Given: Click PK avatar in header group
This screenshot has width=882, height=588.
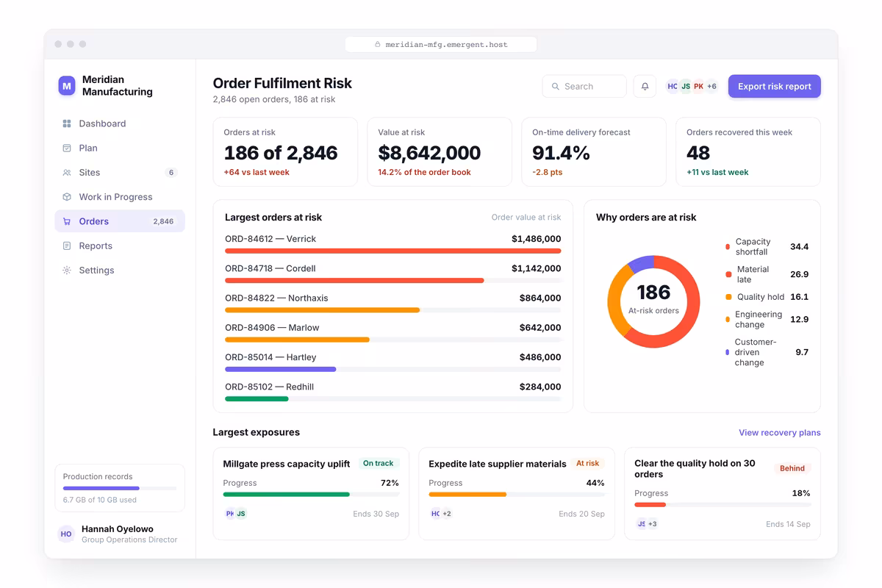Looking at the screenshot, I should [698, 87].
